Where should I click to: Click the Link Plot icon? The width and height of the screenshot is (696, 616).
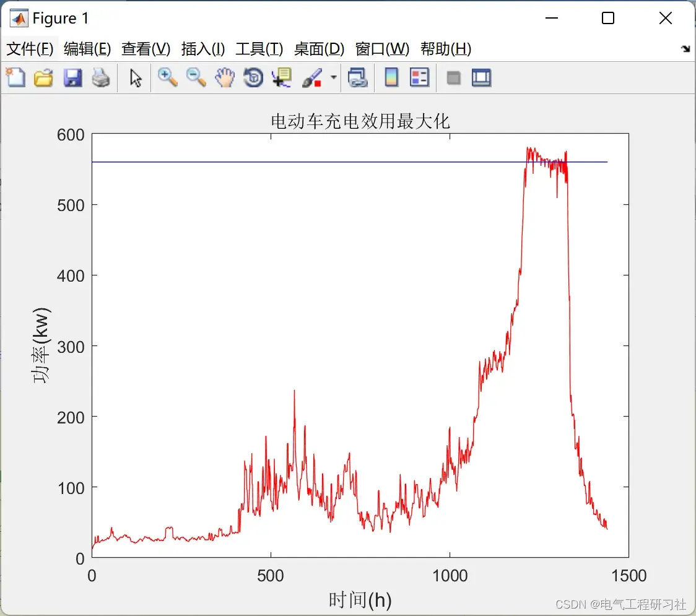click(x=358, y=77)
